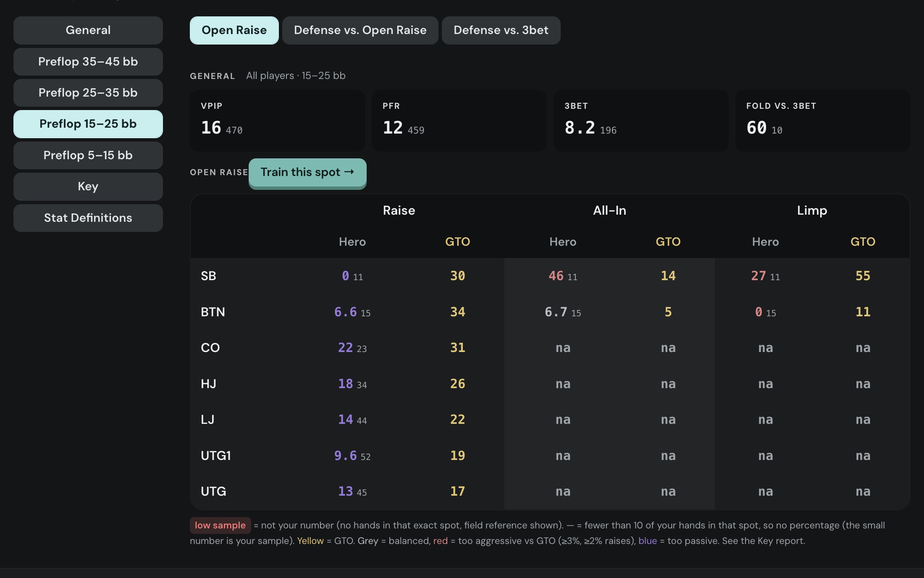924x578 pixels.
Task: Switch to Defense vs. Open Raise tab
Action: click(360, 30)
